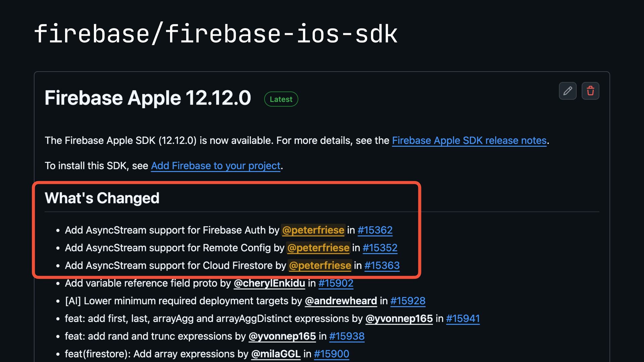Open pull request #15928
Viewport: 644px width, 362px height.
pos(408,301)
